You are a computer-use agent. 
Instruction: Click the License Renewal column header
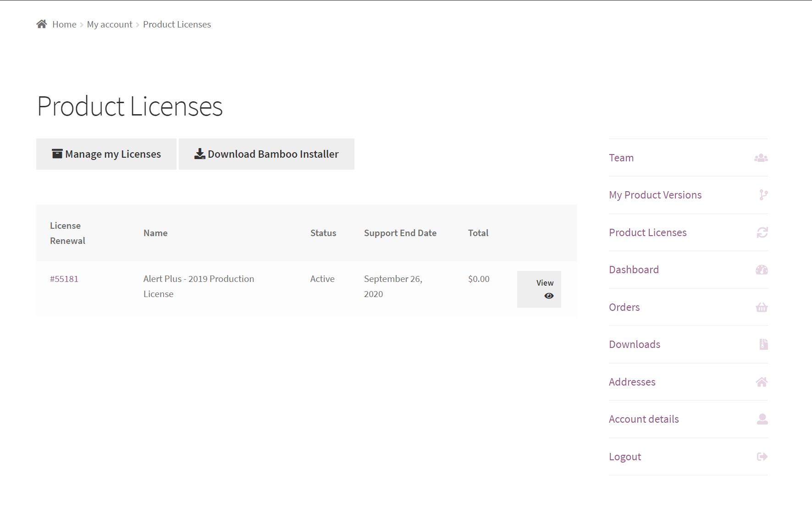click(x=67, y=233)
